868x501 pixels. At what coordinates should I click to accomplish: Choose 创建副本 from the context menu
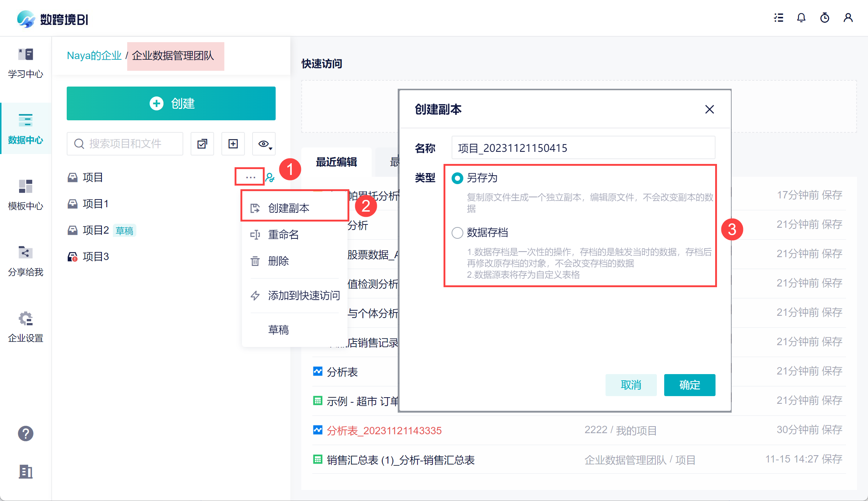(x=288, y=208)
